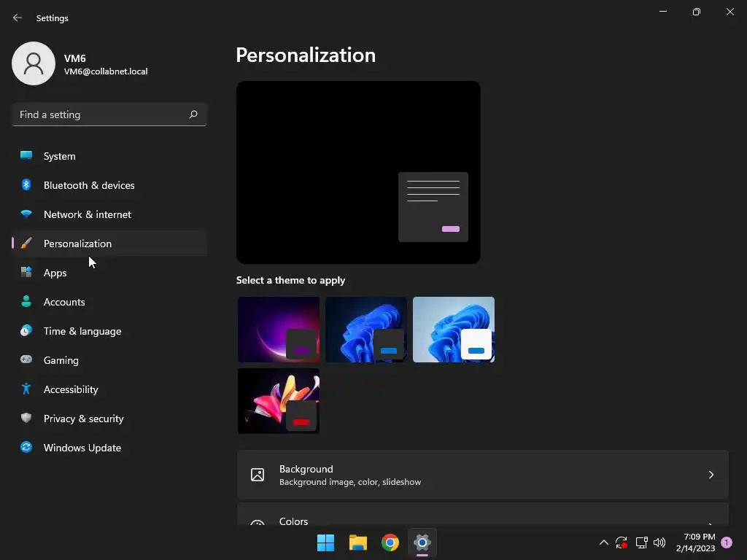Click the Gaming controller icon

click(26, 359)
